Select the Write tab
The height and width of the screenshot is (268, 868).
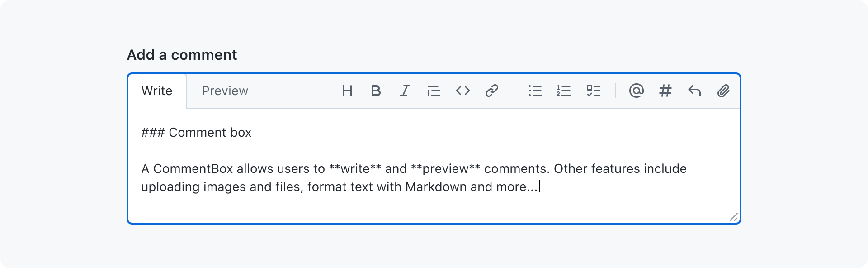point(157,91)
